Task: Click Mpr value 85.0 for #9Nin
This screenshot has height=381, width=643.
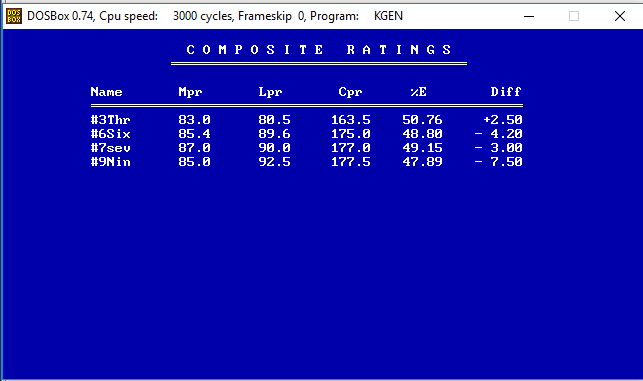Action: pos(194,162)
